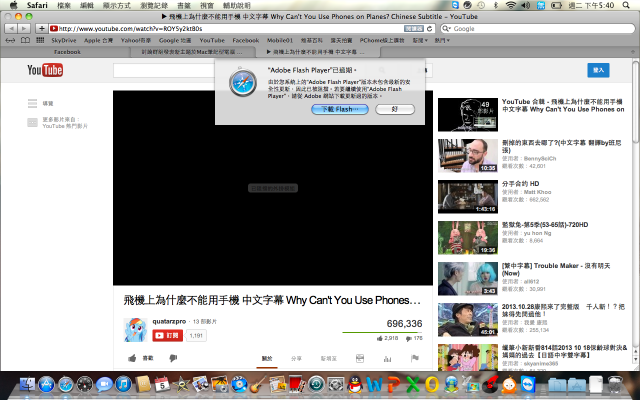Toggle the Reader button in address bar
Image resolution: width=640 pixels, height=400 pixels.
pos(414,29)
